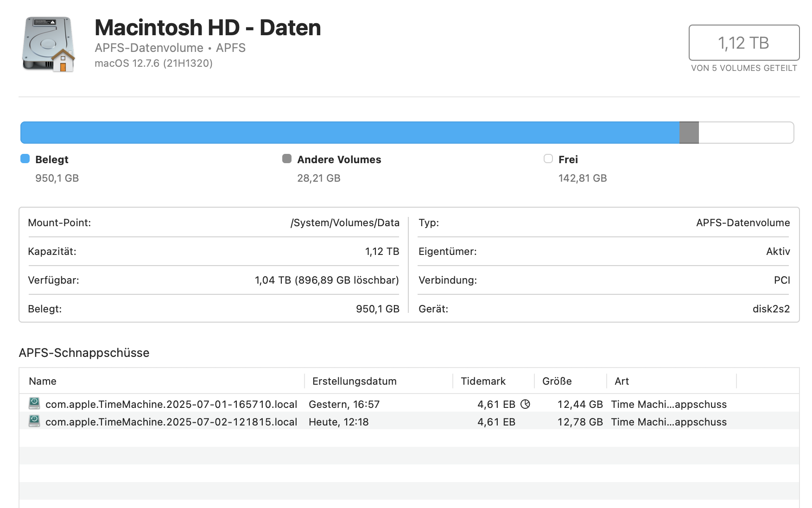This screenshot has width=812, height=508.
Task: Click Eigentümer value Aktiv
Action: 778,251
